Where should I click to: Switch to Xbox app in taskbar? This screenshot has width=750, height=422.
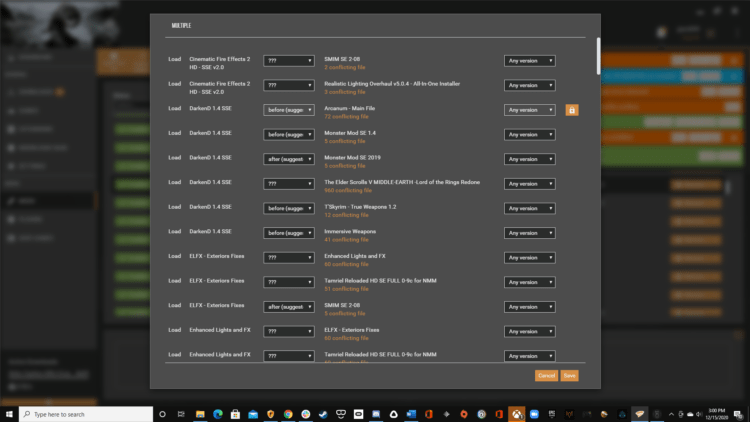point(517,414)
